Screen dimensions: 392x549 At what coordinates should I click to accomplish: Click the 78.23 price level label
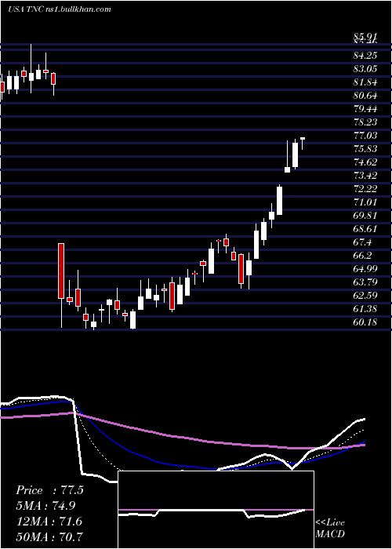pyautogui.click(x=365, y=122)
